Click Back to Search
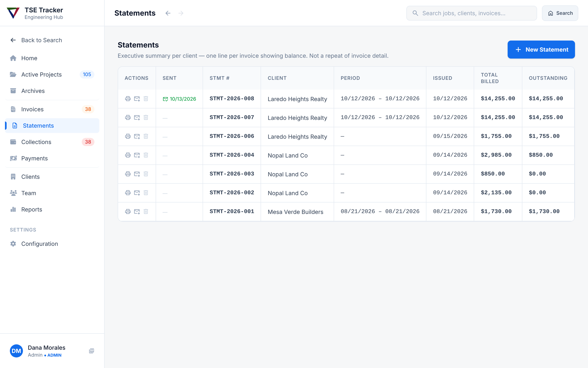The image size is (588, 368). [x=52, y=40]
